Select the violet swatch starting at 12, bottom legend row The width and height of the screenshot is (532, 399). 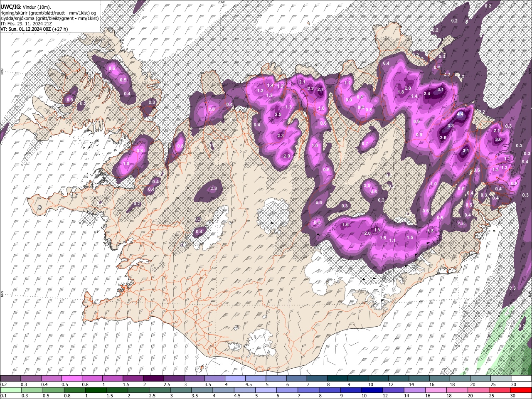click(x=394, y=390)
